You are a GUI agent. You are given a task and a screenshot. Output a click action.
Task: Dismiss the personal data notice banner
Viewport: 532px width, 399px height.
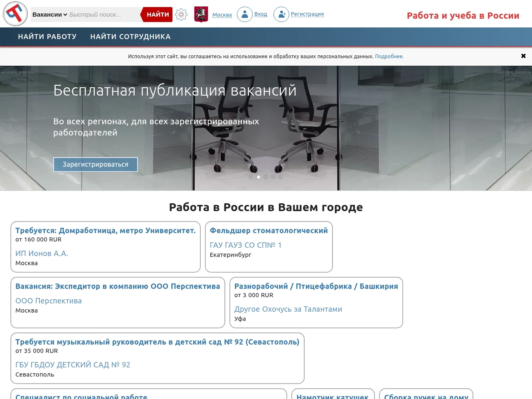tap(523, 56)
